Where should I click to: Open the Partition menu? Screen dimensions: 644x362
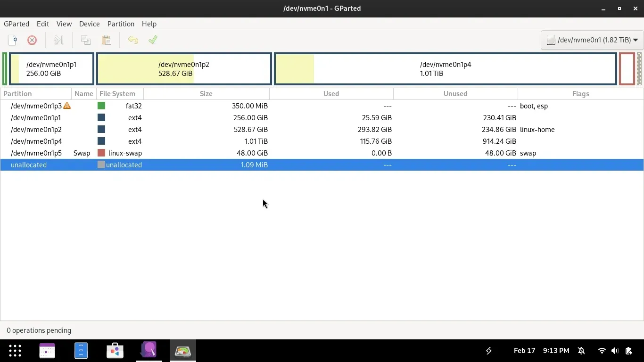pyautogui.click(x=121, y=24)
